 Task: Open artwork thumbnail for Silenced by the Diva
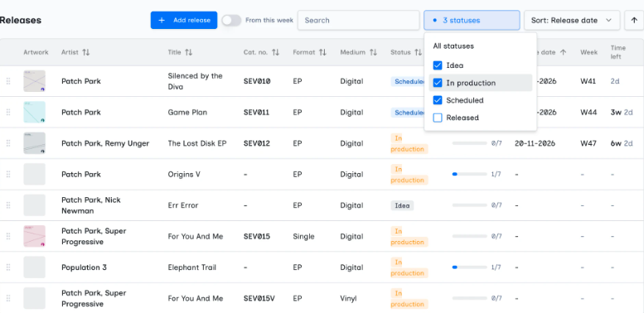(x=35, y=81)
